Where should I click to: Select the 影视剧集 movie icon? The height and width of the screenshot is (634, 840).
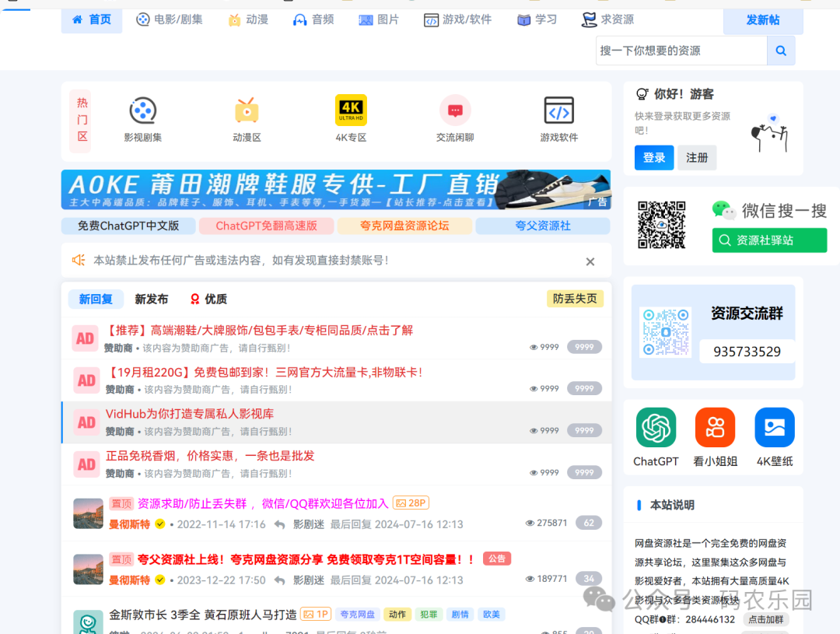point(142,110)
